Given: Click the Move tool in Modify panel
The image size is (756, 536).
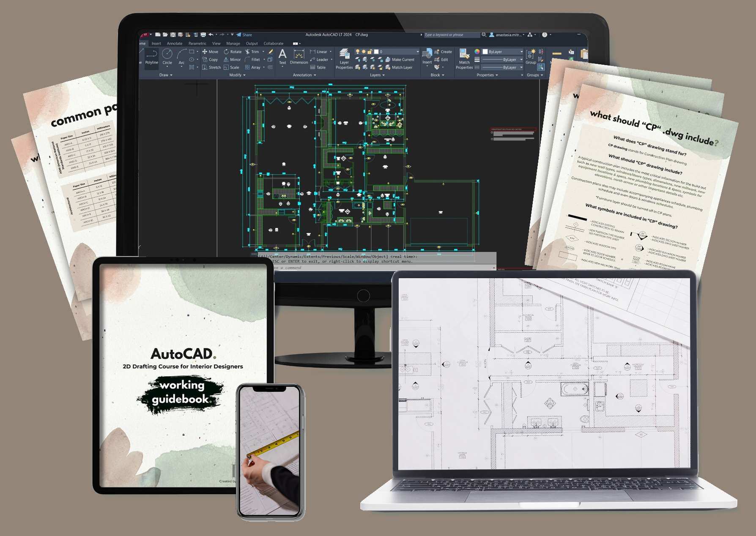Looking at the screenshot, I should (x=210, y=52).
